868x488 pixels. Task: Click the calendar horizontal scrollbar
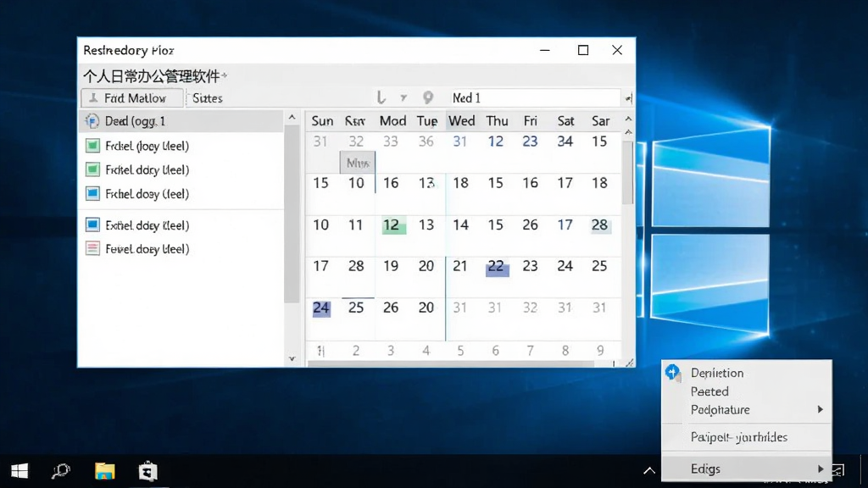[x=451, y=364]
